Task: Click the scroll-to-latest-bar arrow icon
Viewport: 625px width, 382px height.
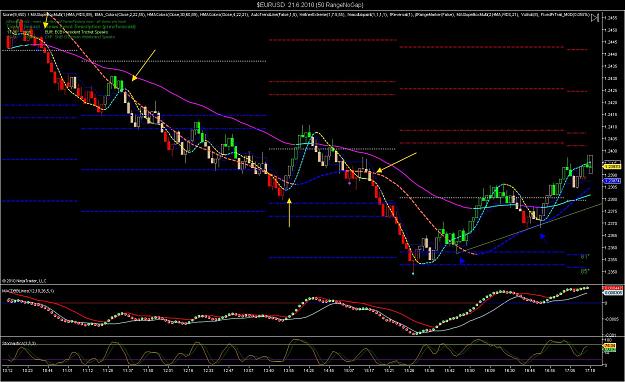Action: pos(595,18)
